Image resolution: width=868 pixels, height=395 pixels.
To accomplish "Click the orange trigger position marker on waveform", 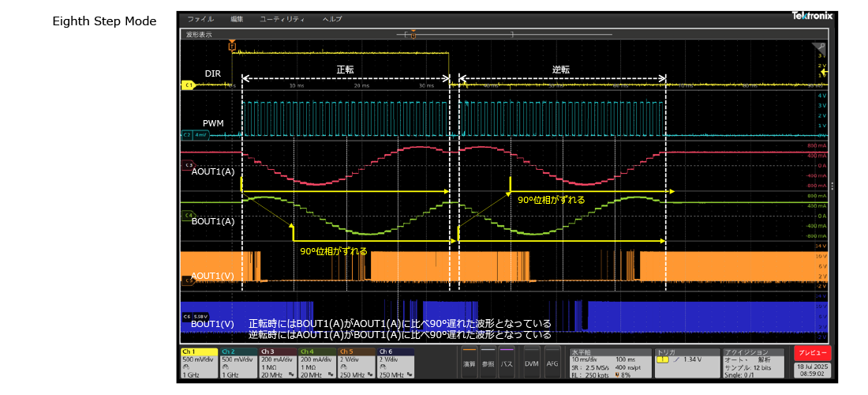I will (232, 47).
